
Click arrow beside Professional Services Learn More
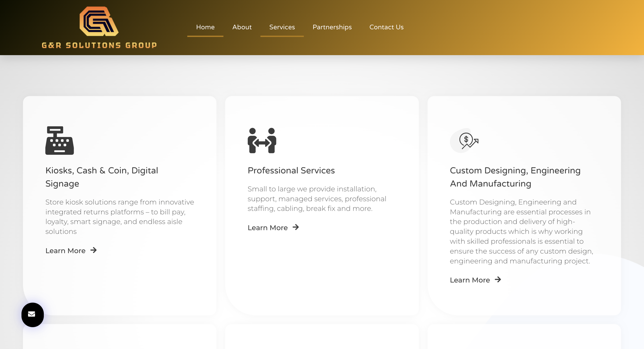pyautogui.click(x=296, y=227)
